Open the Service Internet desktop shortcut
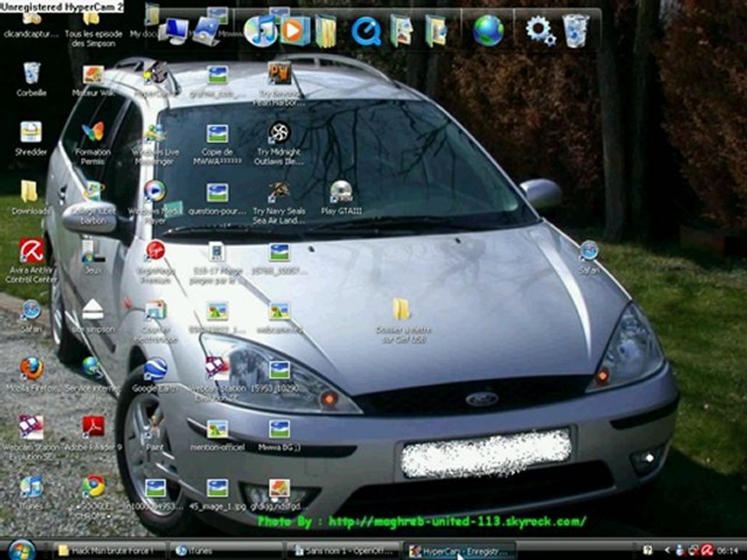The image size is (747, 560). pos(93,374)
